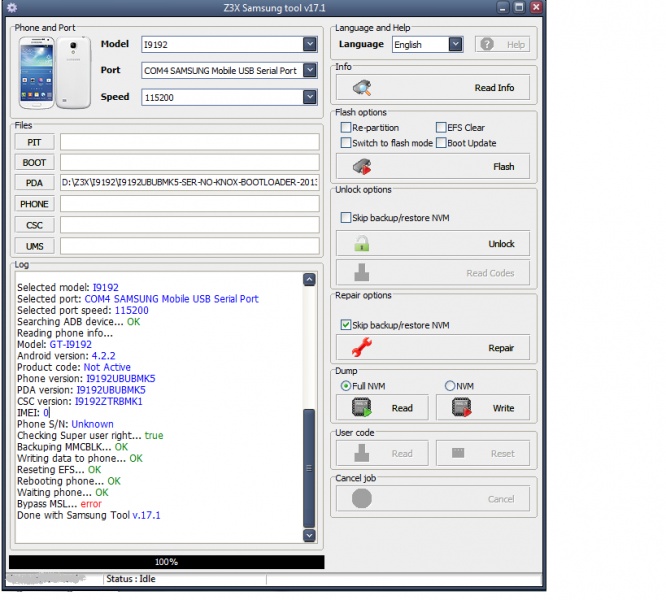The image size is (666, 600).
Task: Click the UMS file path field
Action: coord(190,246)
